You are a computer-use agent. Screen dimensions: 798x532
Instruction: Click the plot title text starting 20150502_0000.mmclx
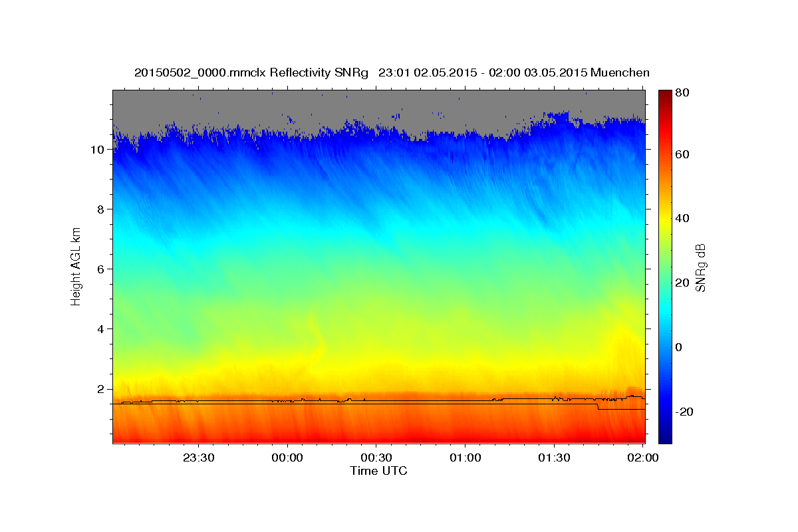point(392,72)
